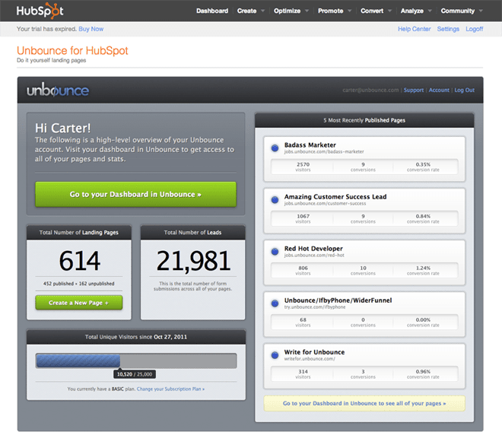Click blue status dot beside Badass Marketer

click(x=275, y=148)
